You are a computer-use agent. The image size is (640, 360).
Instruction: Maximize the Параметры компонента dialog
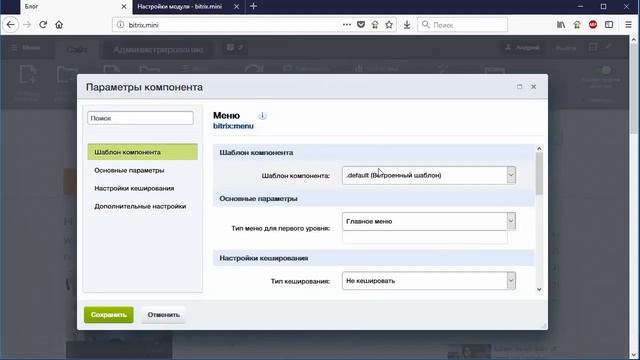point(520,87)
